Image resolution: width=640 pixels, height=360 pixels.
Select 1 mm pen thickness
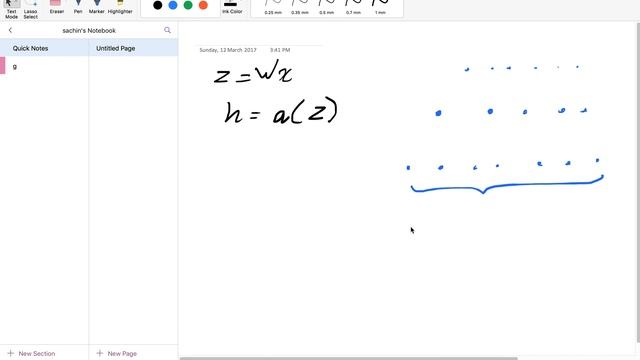point(380,8)
